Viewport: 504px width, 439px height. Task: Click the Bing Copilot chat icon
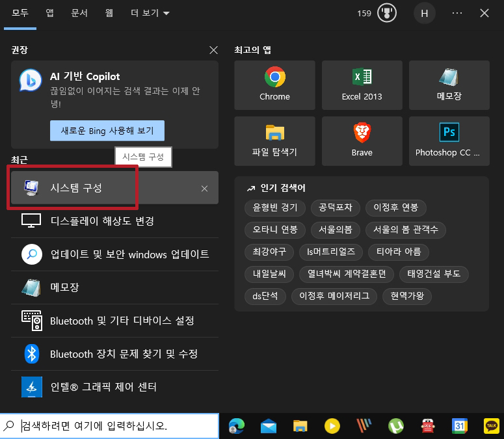30,80
